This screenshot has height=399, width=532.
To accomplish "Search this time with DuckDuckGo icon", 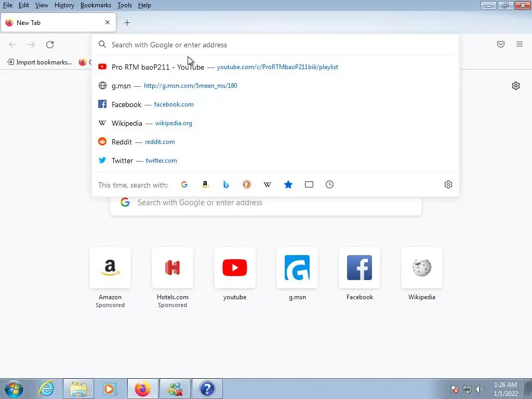I will point(247,184).
